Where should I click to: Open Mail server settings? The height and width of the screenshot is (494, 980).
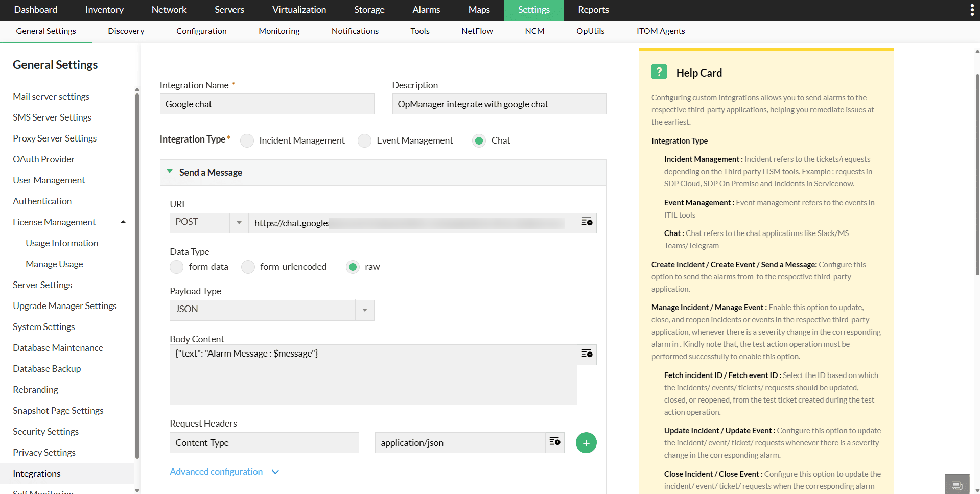coord(51,97)
